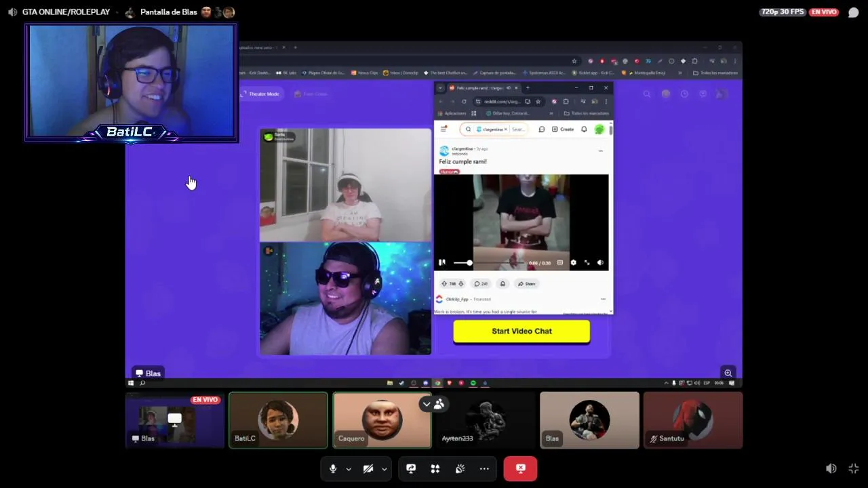
Task: Click the Pantalla de Blas title
Action: [169, 12]
